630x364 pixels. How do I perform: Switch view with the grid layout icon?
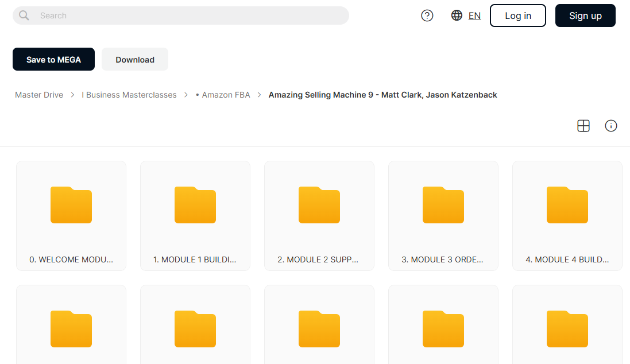583,126
